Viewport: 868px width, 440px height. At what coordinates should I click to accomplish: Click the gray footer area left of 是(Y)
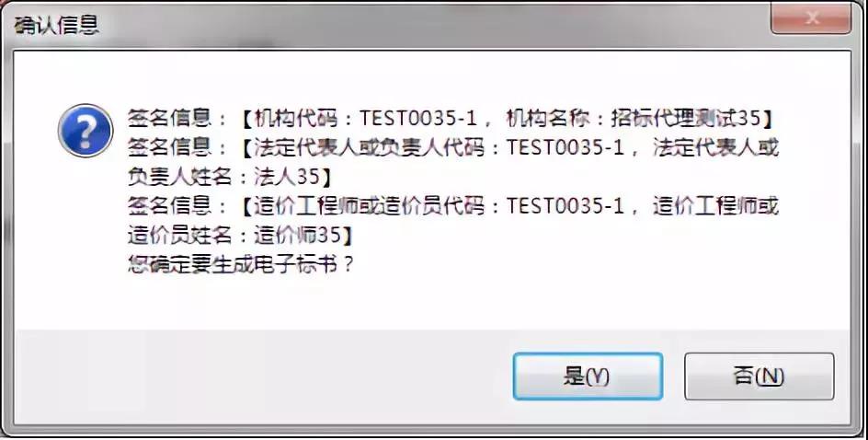coord(260,376)
